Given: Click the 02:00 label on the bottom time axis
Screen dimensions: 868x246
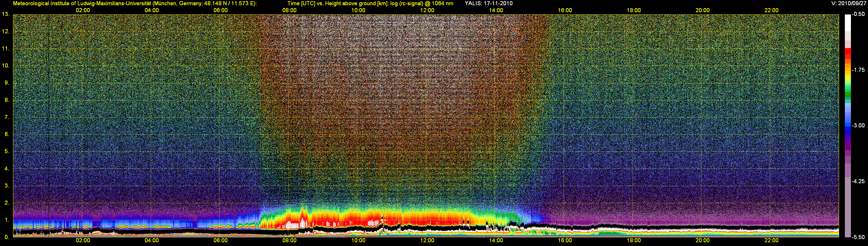Looking at the screenshot, I should point(83,241).
